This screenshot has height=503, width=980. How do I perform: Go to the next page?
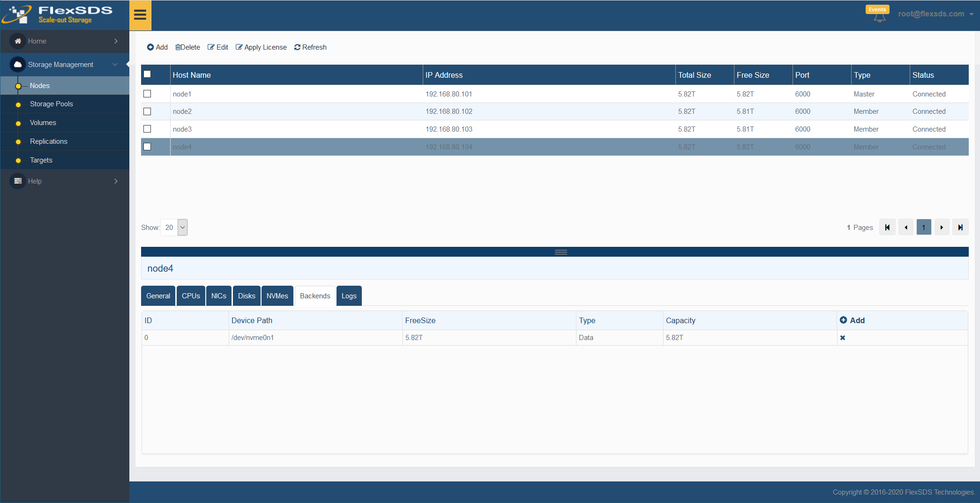942,228
